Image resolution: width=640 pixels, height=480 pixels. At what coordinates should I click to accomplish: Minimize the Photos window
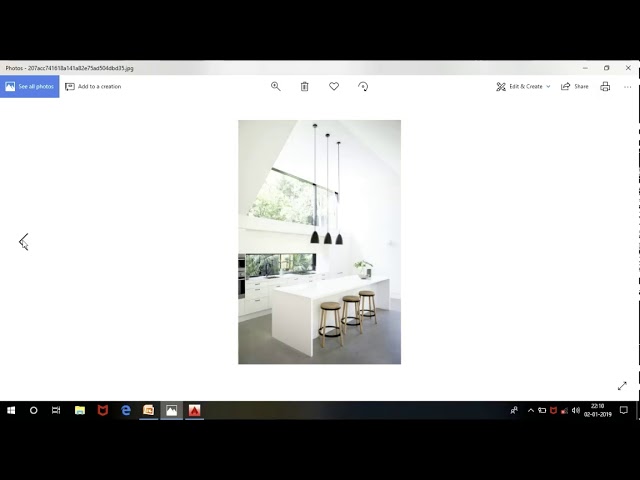pos(585,68)
